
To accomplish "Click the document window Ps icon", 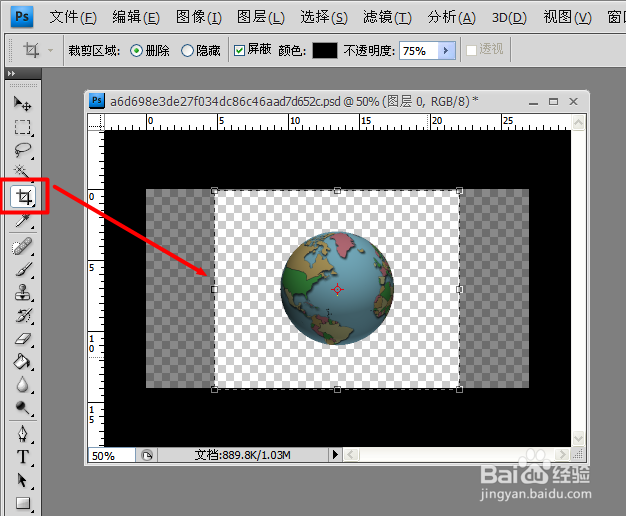I will pyautogui.click(x=97, y=100).
